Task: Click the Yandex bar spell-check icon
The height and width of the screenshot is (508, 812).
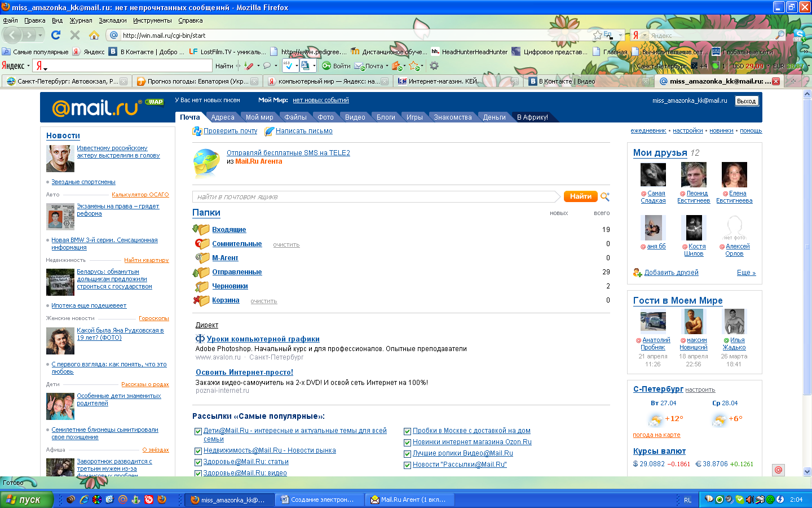Action: (288, 66)
